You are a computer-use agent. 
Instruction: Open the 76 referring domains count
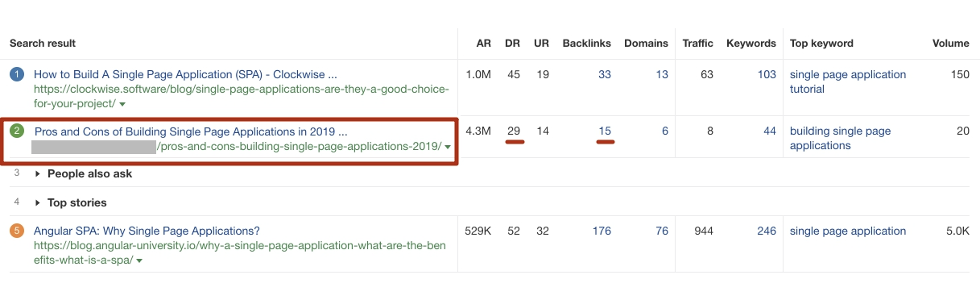pos(662,231)
